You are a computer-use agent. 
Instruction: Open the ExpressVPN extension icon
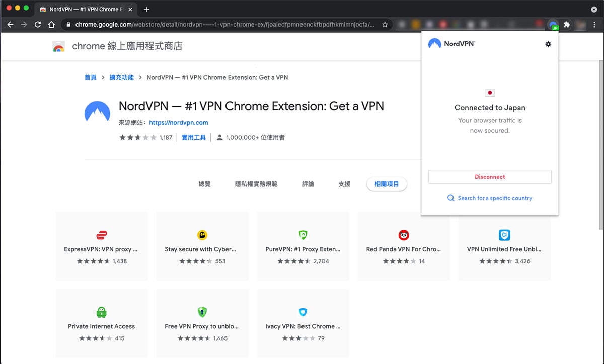pyautogui.click(x=101, y=235)
